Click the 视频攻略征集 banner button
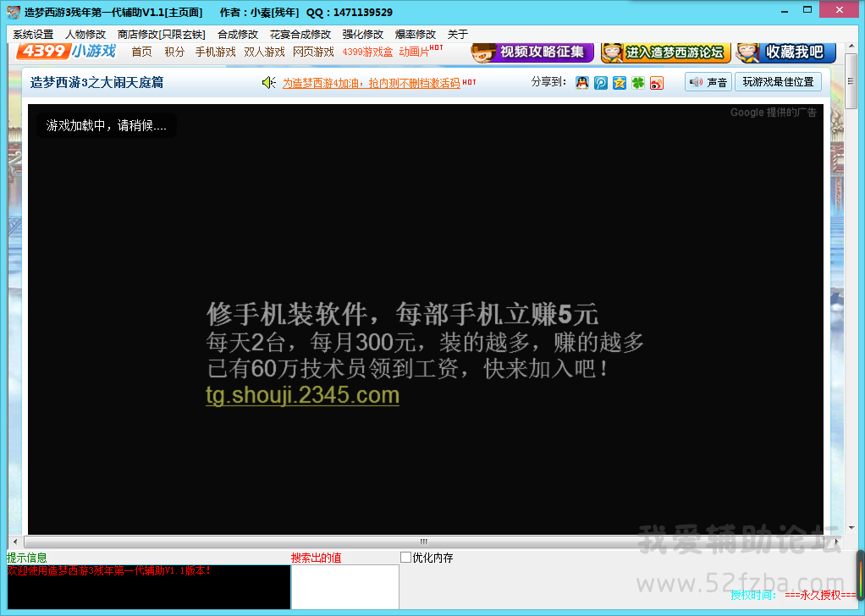The width and height of the screenshot is (865, 616). (532, 52)
